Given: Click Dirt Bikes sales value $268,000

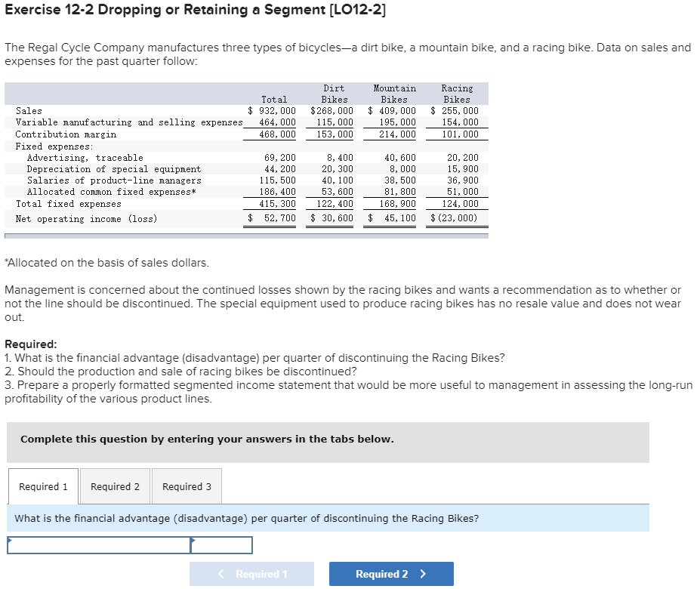Looking at the screenshot, I should (331, 111).
